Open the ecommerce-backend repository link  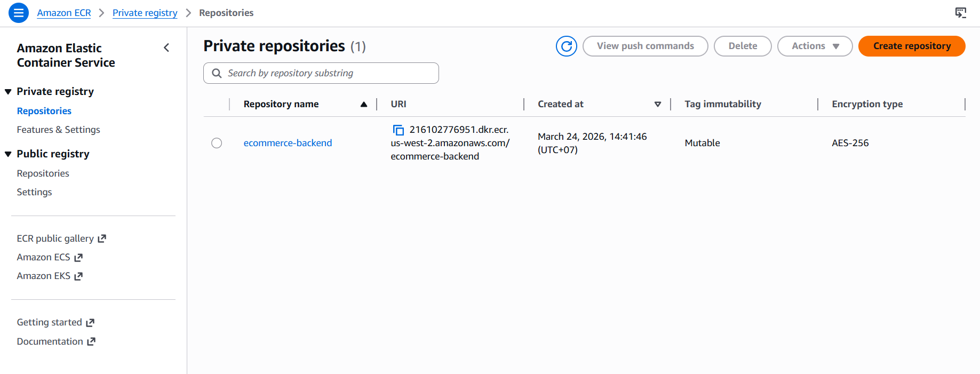[x=288, y=143]
